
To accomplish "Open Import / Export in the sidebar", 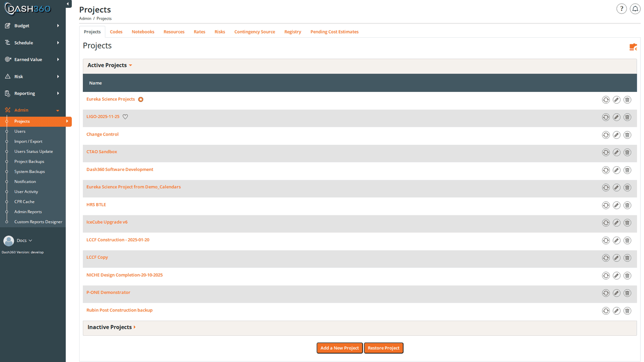I will (x=28, y=141).
